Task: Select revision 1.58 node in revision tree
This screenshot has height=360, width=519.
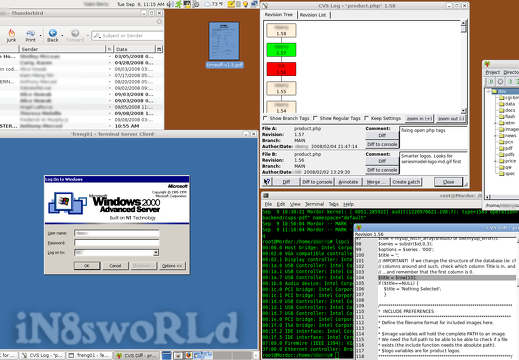Action: 281,30
